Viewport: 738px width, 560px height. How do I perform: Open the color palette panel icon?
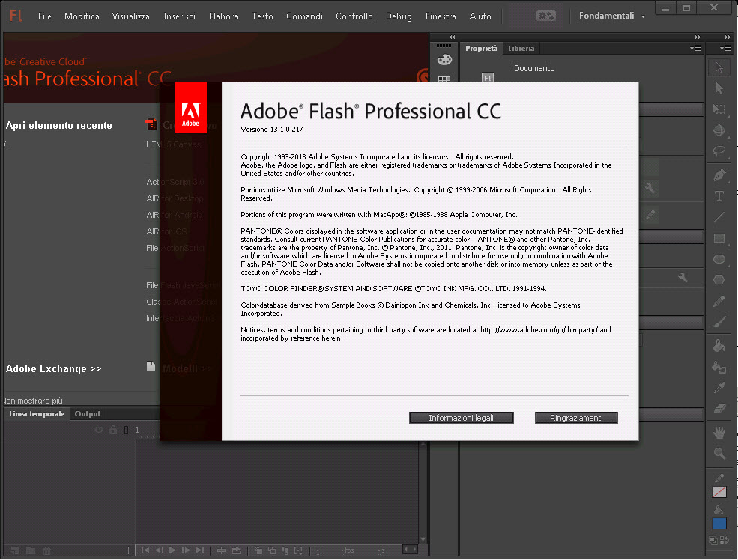(x=444, y=60)
